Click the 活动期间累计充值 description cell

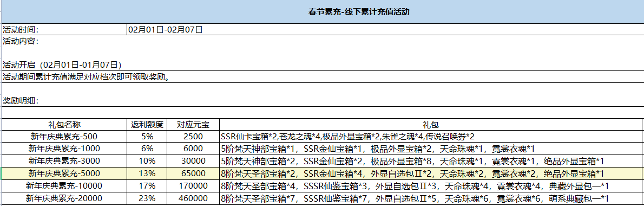(323, 77)
